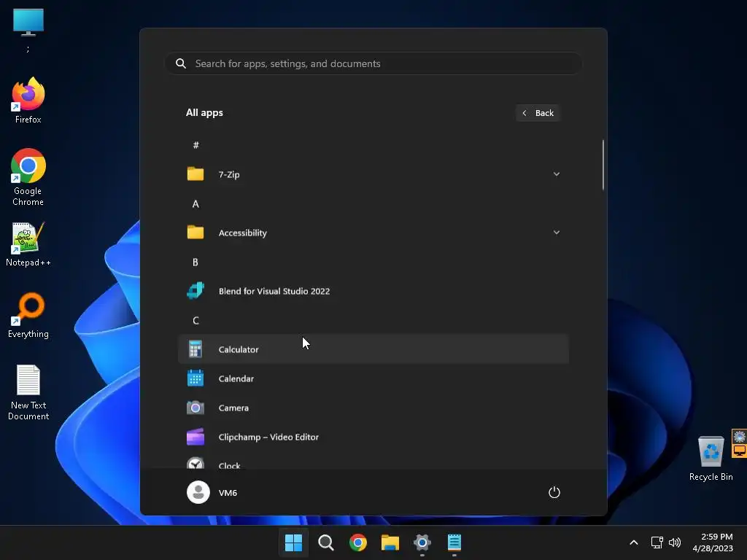747x560 pixels.
Task: Select the Recycle Bin desktop icon
Action: 711,458
